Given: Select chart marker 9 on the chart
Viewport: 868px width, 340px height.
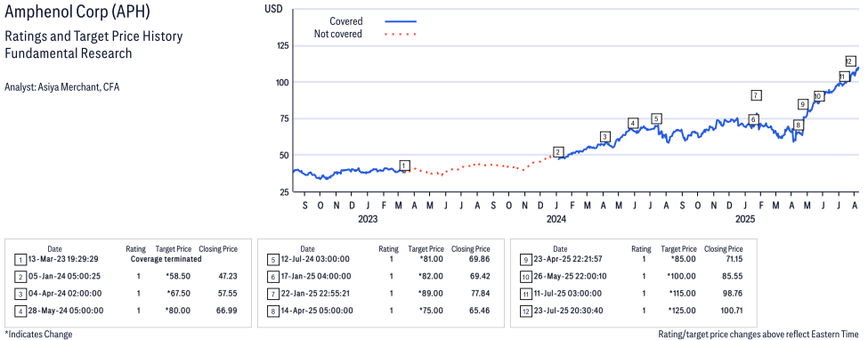Looking at the screenshot, I should coord(803,104).
